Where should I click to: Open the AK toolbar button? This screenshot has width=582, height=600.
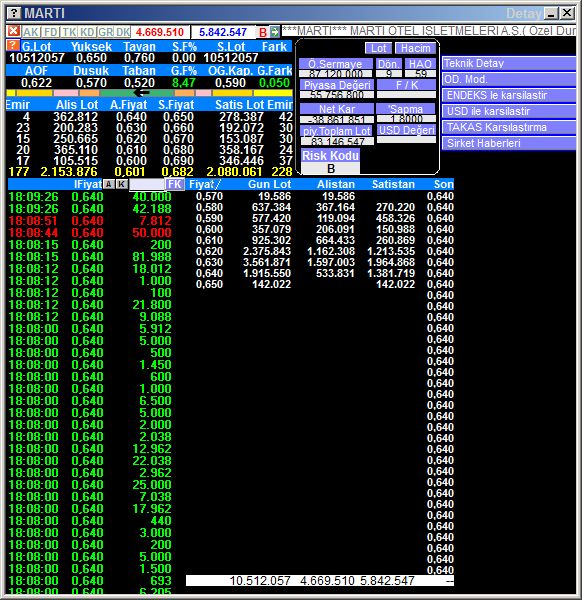pyautogui.click(x=31, y=32)
